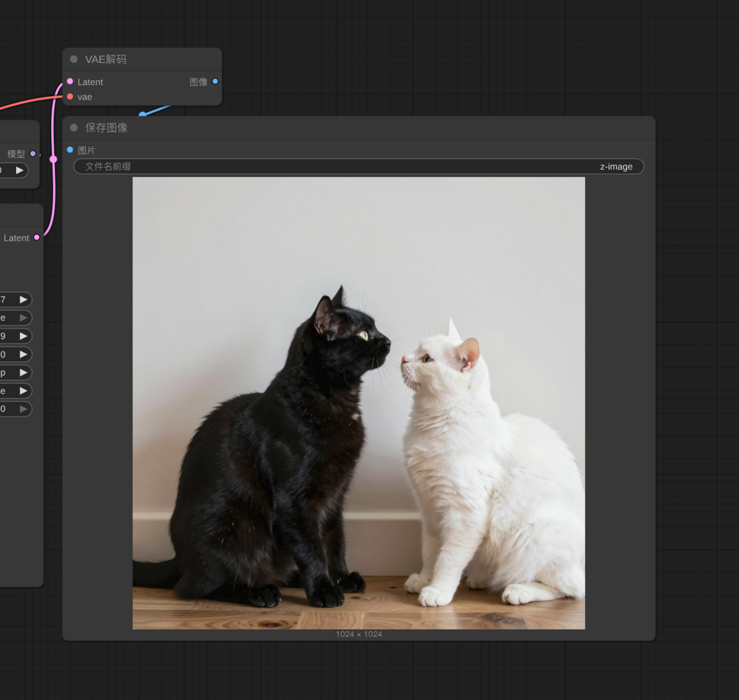The height and width of the screenshot is (700, 739).
Task: Collapse the VAE解码 node using its gray dot
Action: click(73, 59)
